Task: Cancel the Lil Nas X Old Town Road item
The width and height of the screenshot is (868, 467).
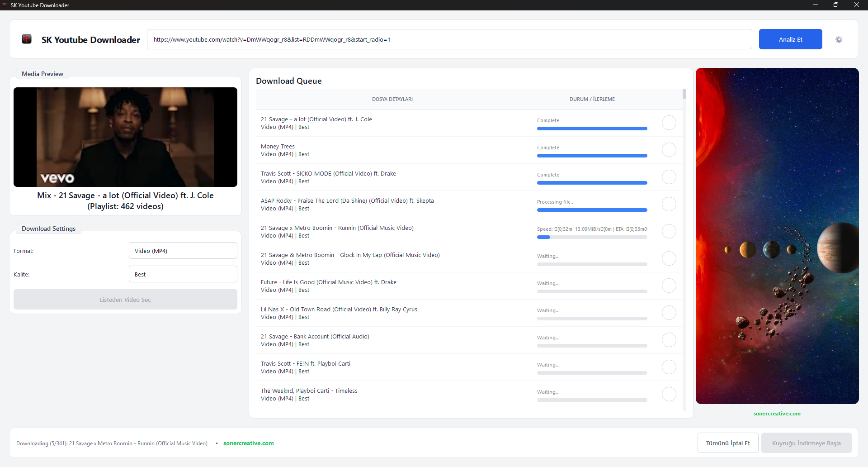Action: click(669, 313)
